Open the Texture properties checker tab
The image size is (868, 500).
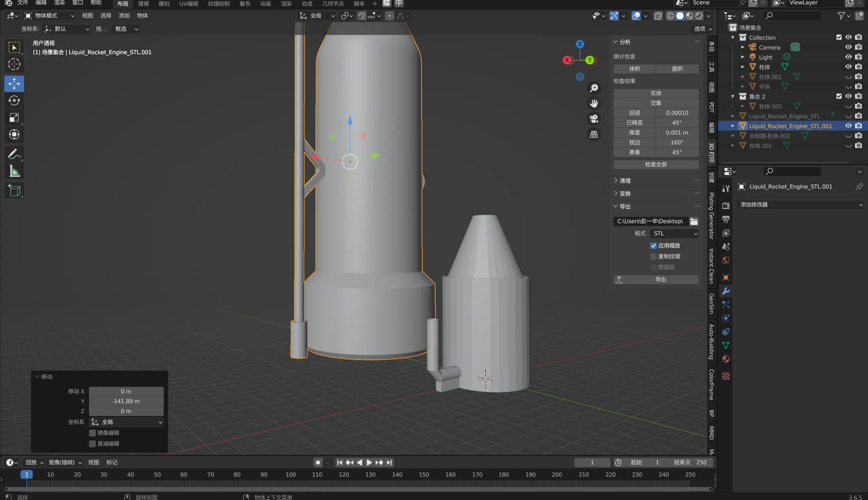tap(726, 377)
